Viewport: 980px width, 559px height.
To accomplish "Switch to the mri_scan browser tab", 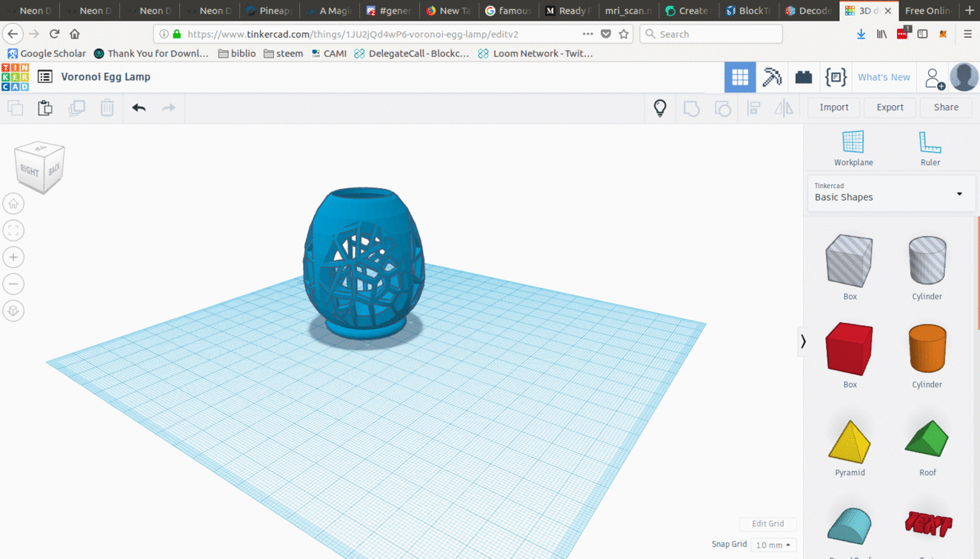I will 628,10.
